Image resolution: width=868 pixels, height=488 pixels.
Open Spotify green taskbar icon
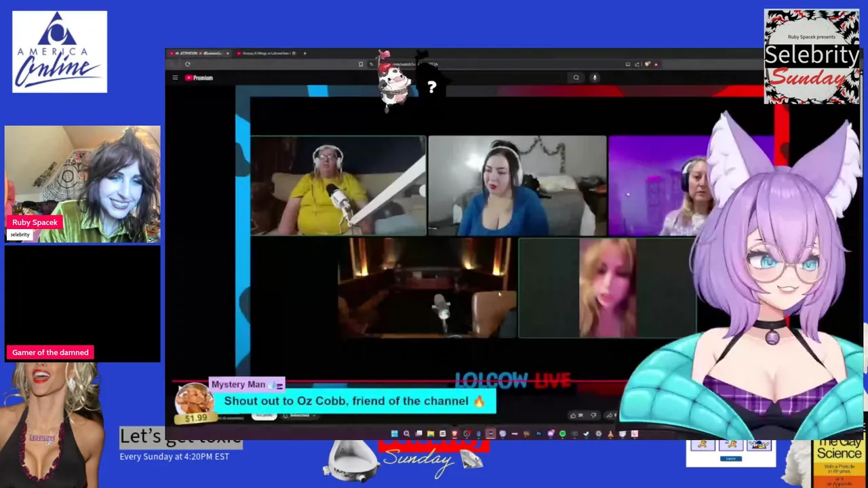pyautogui.click(x=562, y=434)
